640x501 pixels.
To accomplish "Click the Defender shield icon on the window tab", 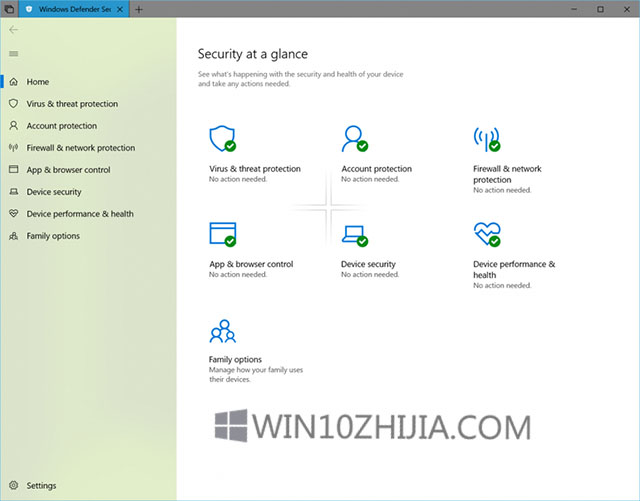I will click(29, 9).
